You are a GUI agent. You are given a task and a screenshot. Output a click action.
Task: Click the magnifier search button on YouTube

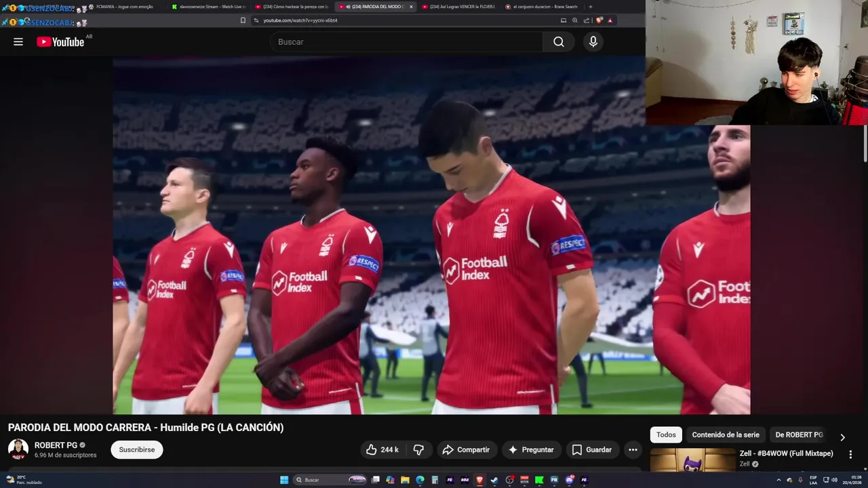(x=558, y=42)
